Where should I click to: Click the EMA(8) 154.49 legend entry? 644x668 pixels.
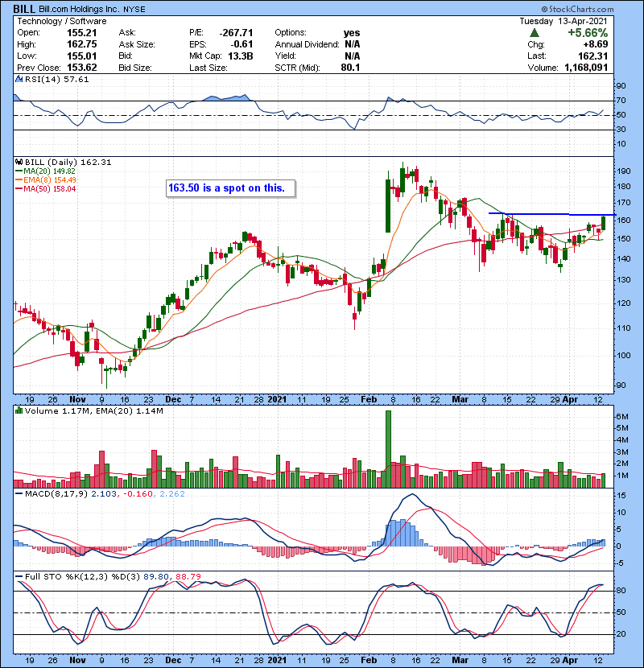point(46,180)
